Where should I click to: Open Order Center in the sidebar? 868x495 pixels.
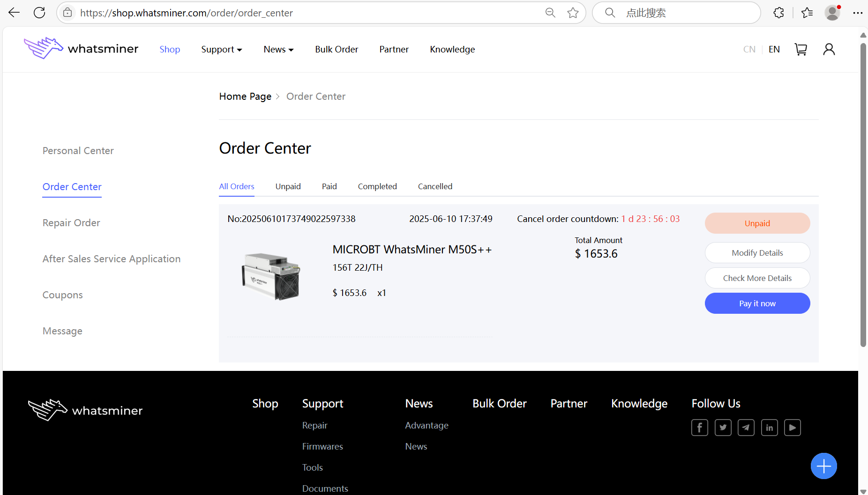72,187
